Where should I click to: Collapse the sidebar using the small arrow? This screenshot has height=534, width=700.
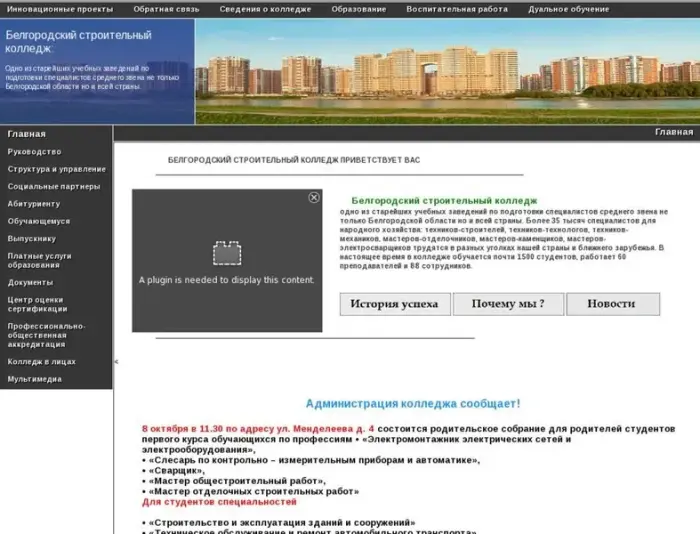pos(116,361)
